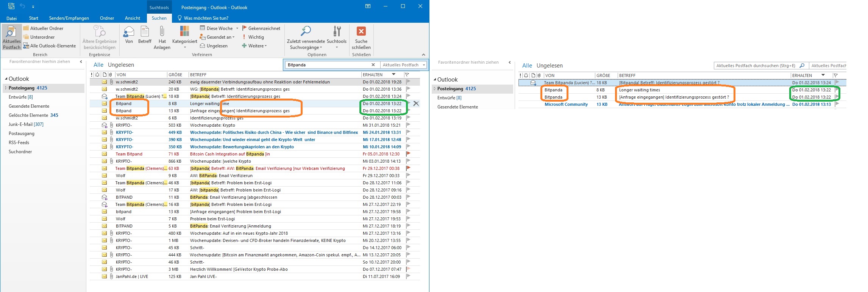Toggle flag on Bitcoin Cash Integration email
The height and width of the screenshot is (292, 868).
408,154
